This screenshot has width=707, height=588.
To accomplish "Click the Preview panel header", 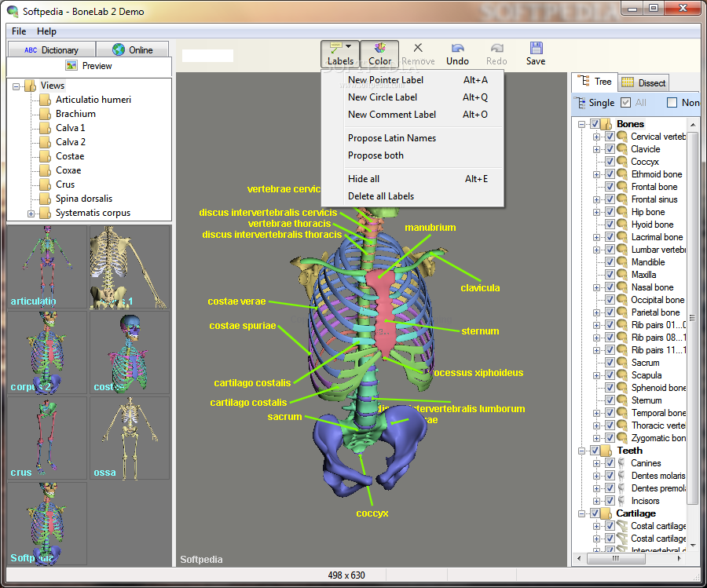I will tap(90, 66).
